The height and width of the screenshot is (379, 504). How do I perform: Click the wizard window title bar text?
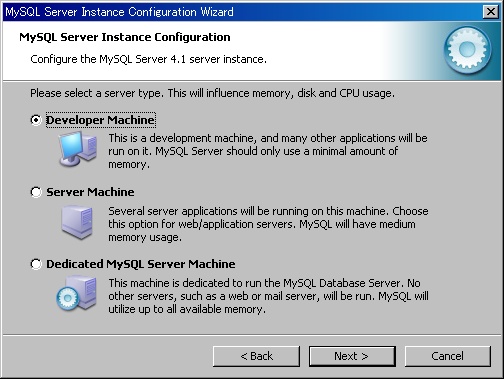[x=119, y=12]
